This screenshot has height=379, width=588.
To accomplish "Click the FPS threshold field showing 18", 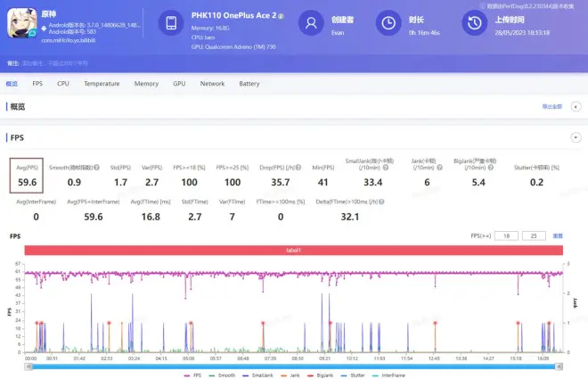I will 506,236.
